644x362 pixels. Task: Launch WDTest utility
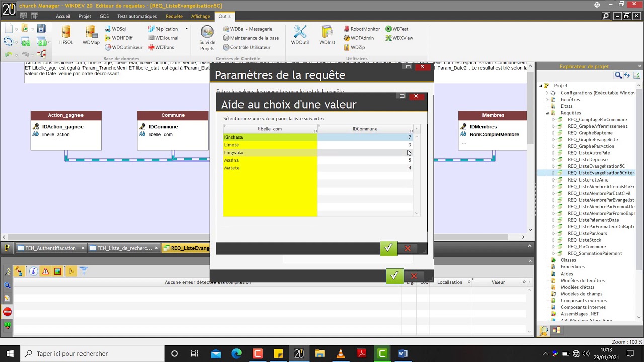pos(397,29)
